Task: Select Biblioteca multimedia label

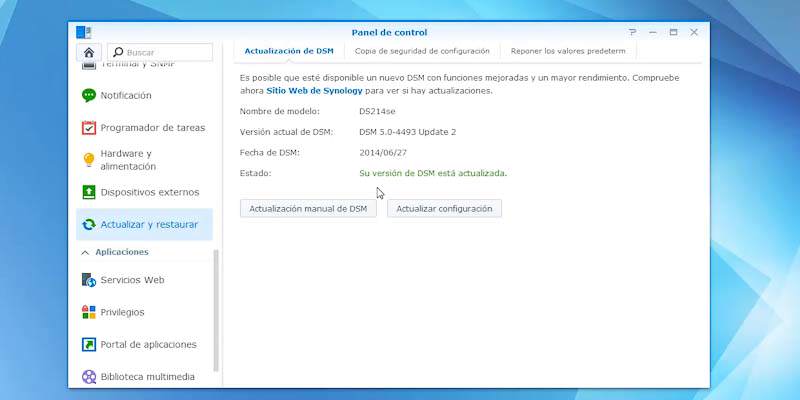Action: [x=147, y=377]
